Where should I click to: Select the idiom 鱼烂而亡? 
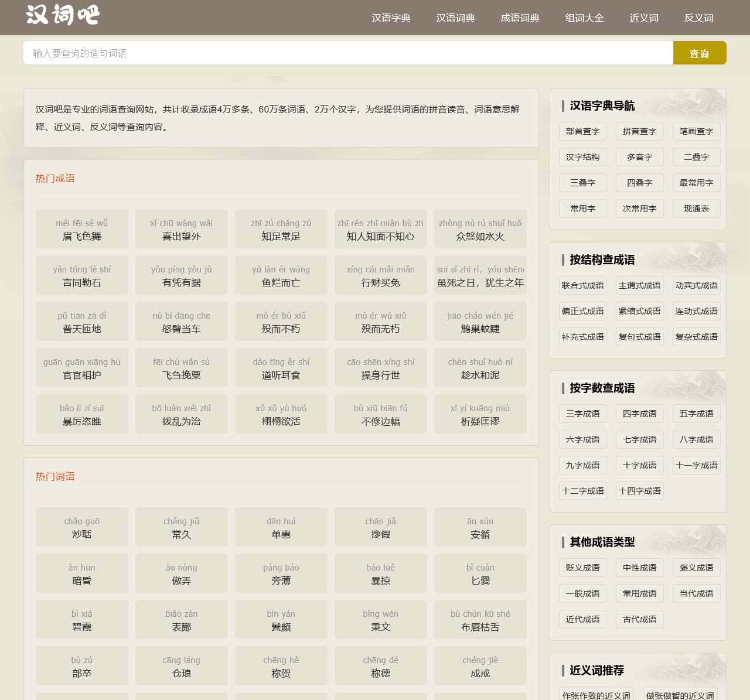[281, 275]
